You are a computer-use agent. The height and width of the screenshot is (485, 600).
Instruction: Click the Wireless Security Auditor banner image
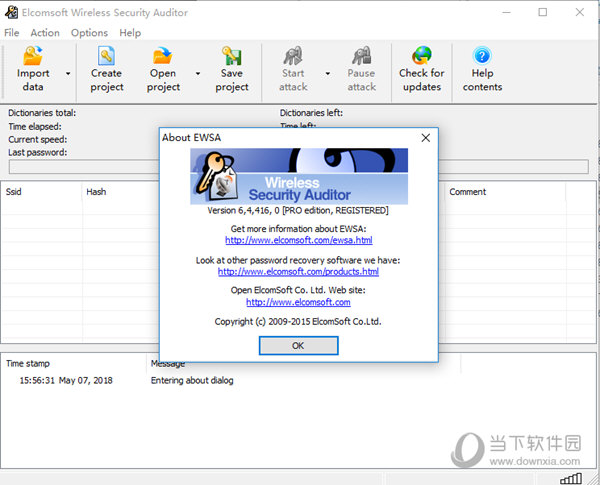click(x=299, y=176)
